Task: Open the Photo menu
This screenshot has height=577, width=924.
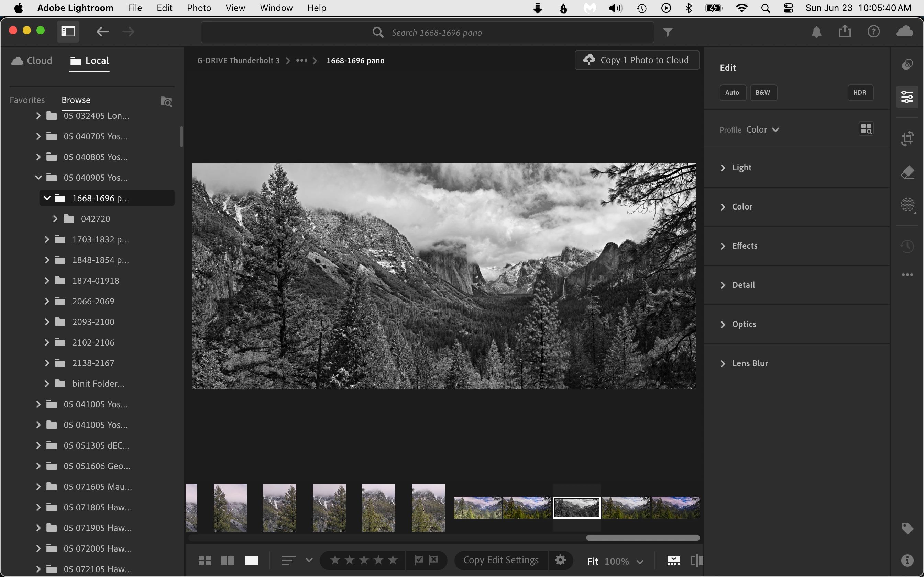Action: [199, 8]
